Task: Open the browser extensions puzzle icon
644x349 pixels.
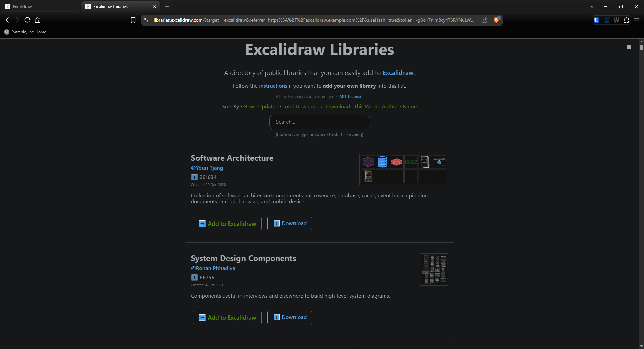Action: [626, 20]
